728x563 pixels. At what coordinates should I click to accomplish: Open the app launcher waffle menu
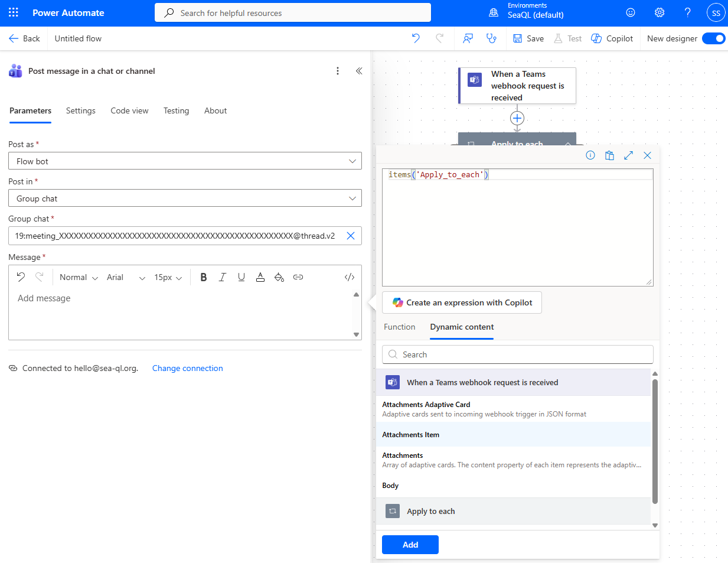click(x=14, y=12)
